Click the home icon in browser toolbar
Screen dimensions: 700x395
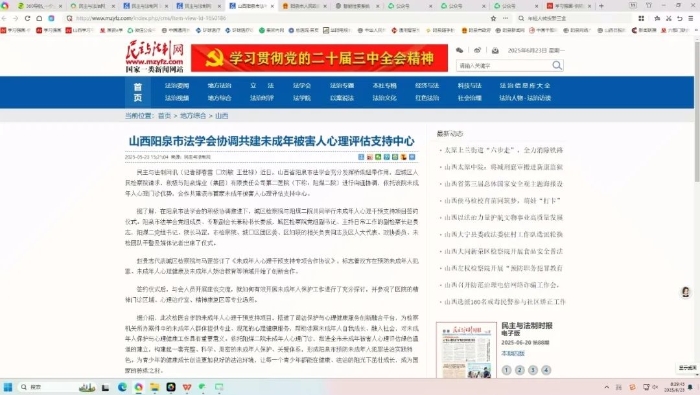click(x=39, y=18)
